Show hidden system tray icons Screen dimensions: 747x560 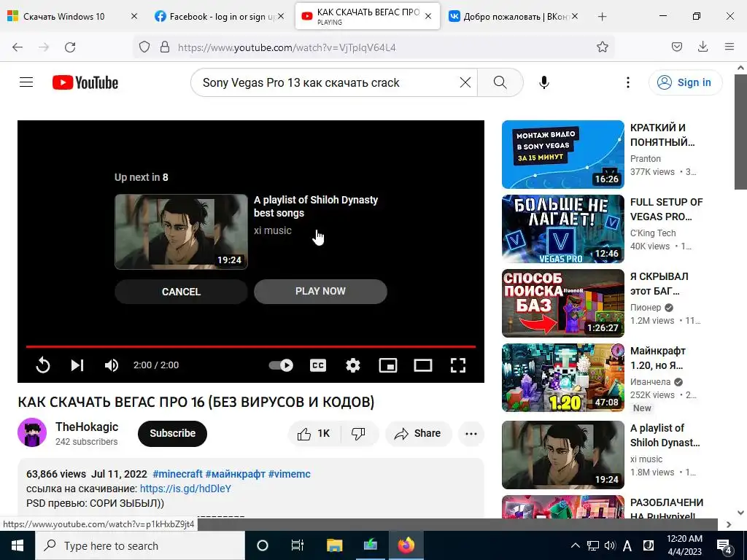(x=575, y=545)
